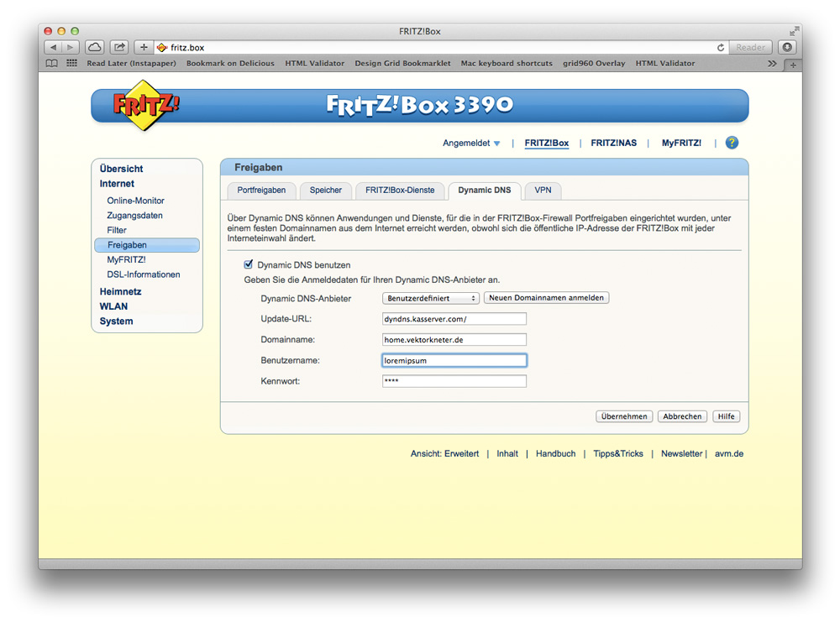Screen dimensions: 840x622
Task: Click the FRITZ! logo badge
Action: point(145,105)
